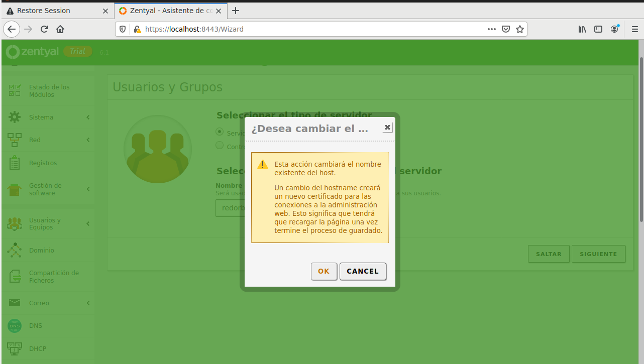Image resolution: width=644 pixels, height=364 pixels.
Task: Close the hostname change dialog with X
Action: click(387, 128)
